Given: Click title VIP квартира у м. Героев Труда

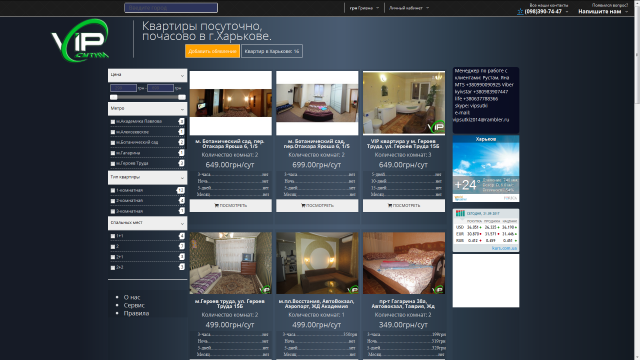Looking at the screenshot, I should 404,144.
